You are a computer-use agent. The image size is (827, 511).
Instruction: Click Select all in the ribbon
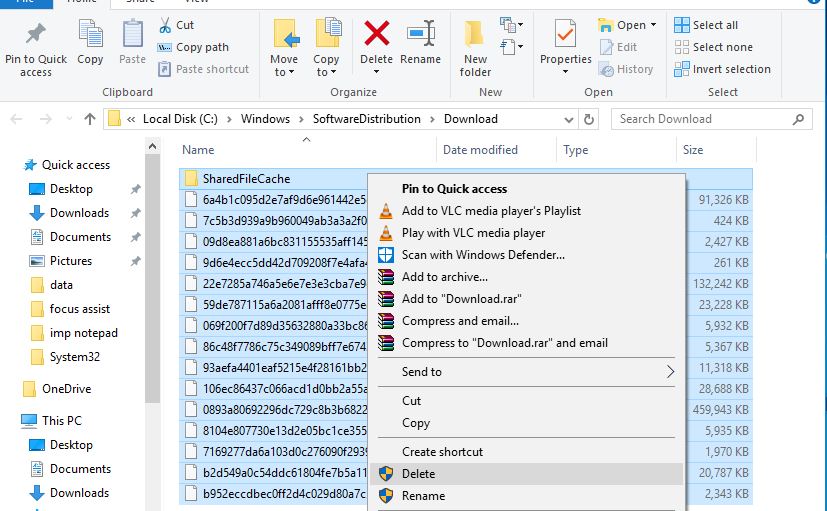(714, 25)
